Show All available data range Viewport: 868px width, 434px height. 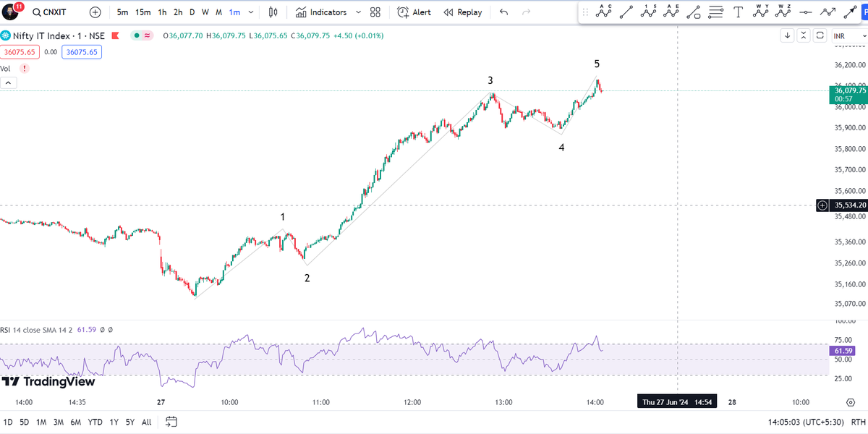point(146,422)
